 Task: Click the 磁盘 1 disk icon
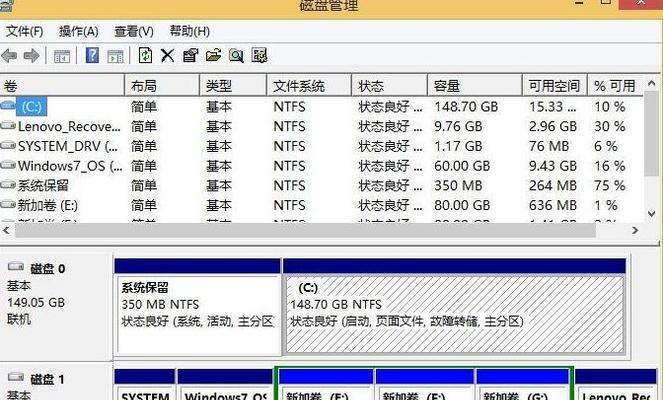click(16, 376)
